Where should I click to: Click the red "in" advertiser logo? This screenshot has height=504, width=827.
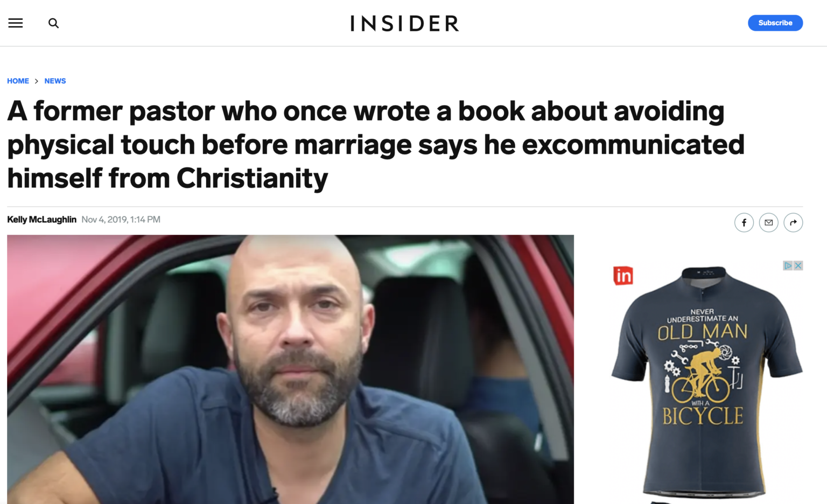pyautogui.click(x=623, y=276)
